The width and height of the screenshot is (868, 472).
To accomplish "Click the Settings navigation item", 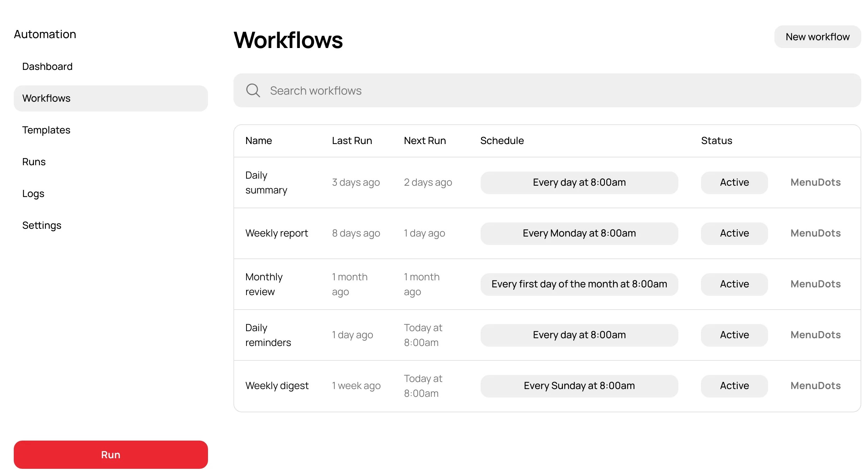I will coord(41,225).
